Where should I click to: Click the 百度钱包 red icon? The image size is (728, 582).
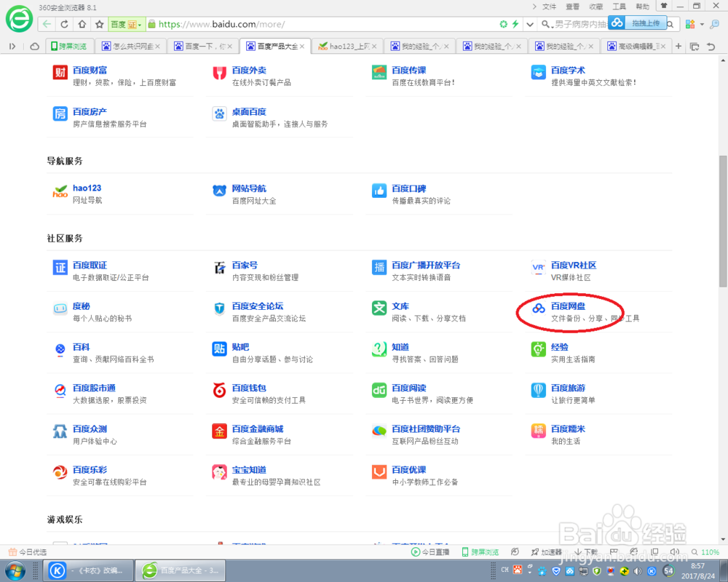click(219, 391)
